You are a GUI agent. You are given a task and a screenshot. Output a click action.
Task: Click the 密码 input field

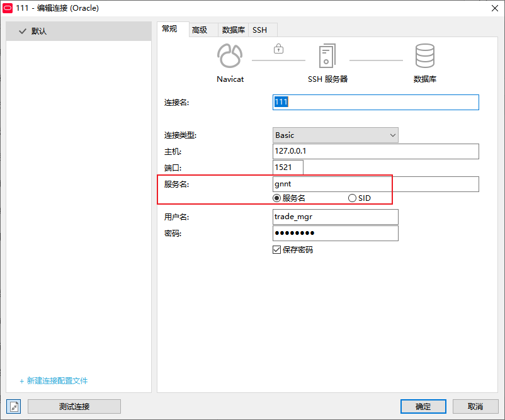335,233
